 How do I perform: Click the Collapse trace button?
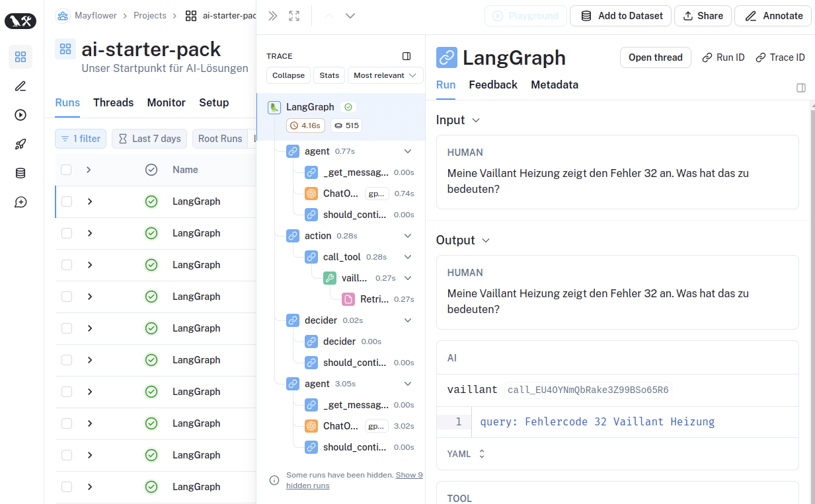[288, 75]
